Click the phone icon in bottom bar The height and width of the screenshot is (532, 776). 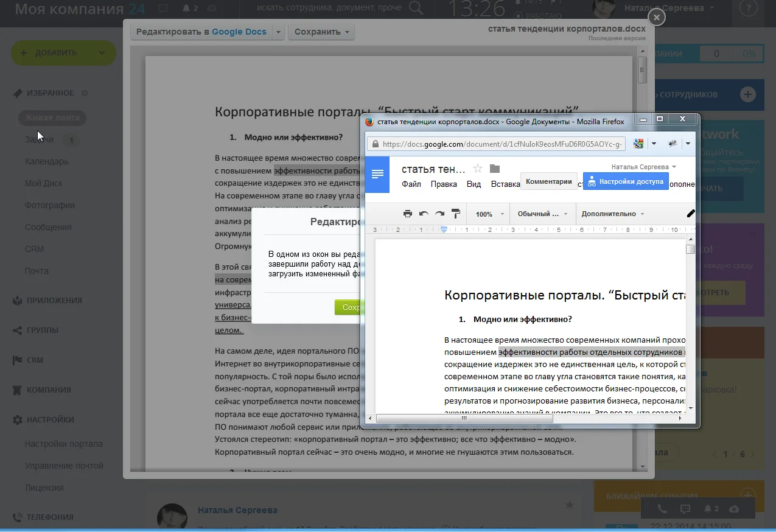click(663, 509)
